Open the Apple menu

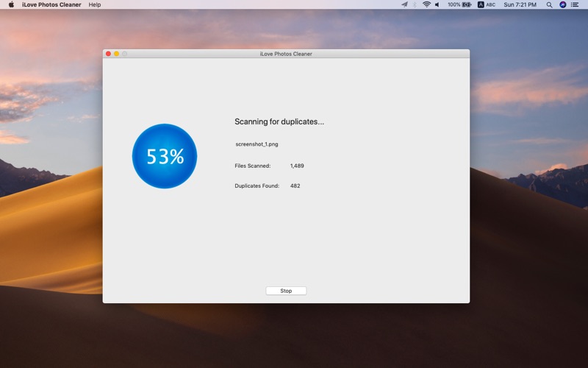click(11, 4)
